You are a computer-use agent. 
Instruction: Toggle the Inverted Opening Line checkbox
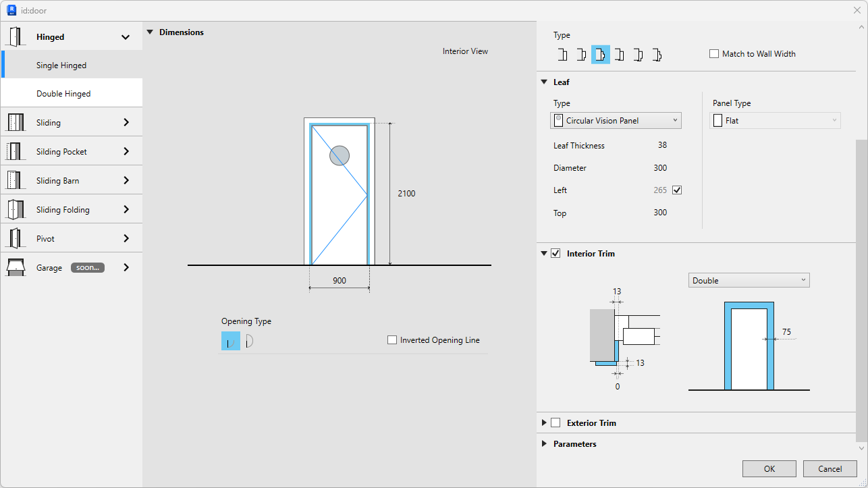392,340
